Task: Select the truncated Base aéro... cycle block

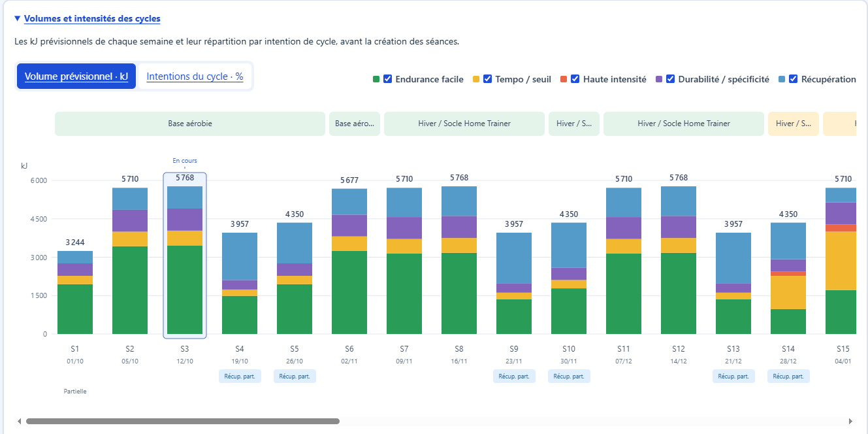Action: pyautogui.click(x=355, y=124)
